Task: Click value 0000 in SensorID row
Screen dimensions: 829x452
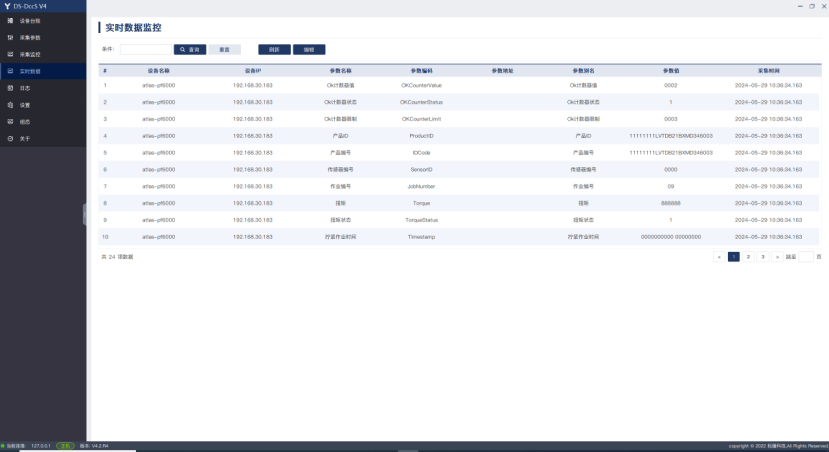Action: tap(671, 170)
